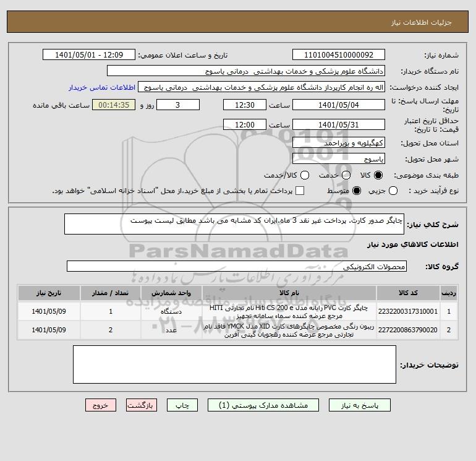Click the خروج exit button
This screenshot has width=476, height=461.
click(x=101, y=405)
